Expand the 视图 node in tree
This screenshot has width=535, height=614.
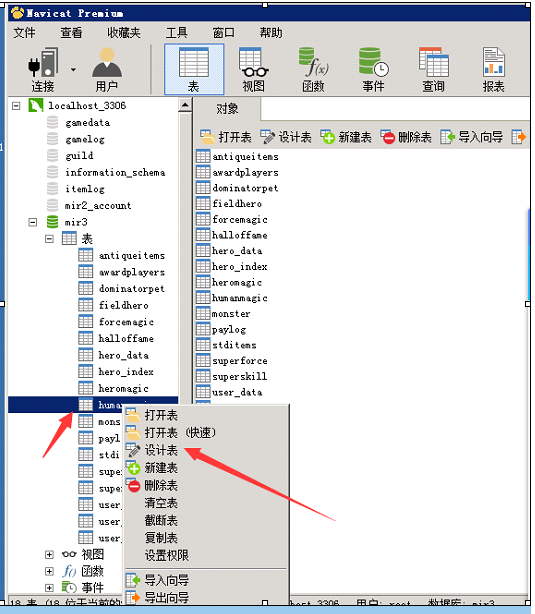[x=49, y=554]
